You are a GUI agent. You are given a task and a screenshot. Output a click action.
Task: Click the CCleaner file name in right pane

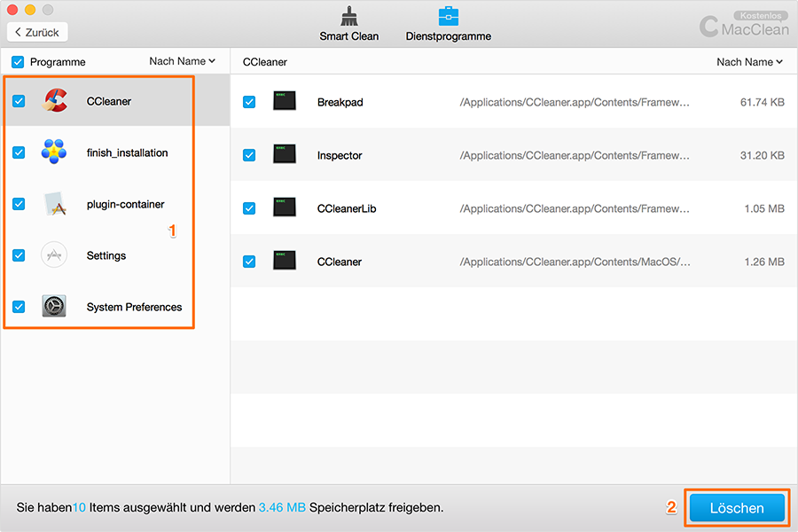pyautogui.click(x=340, y=262)
